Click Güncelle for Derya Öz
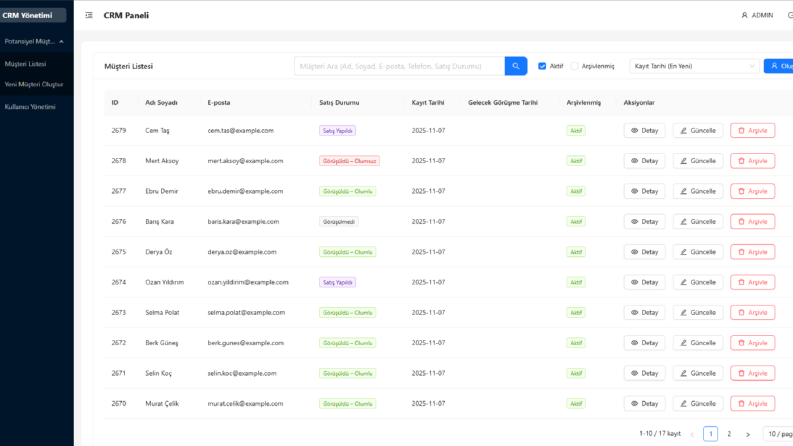793x446 pixels. [698, 252]
